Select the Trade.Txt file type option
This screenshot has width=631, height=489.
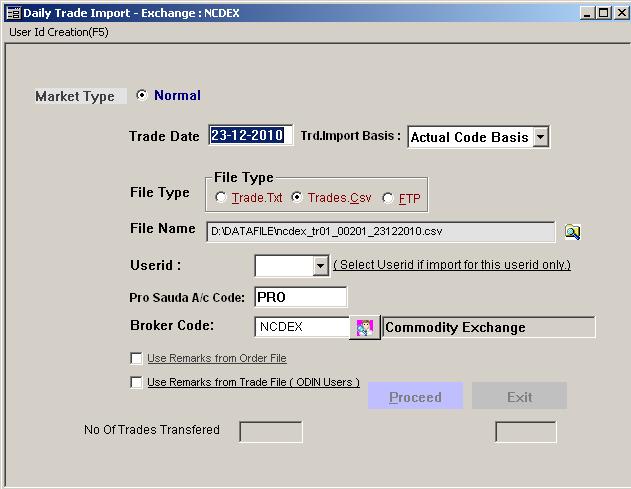point(221,198)
